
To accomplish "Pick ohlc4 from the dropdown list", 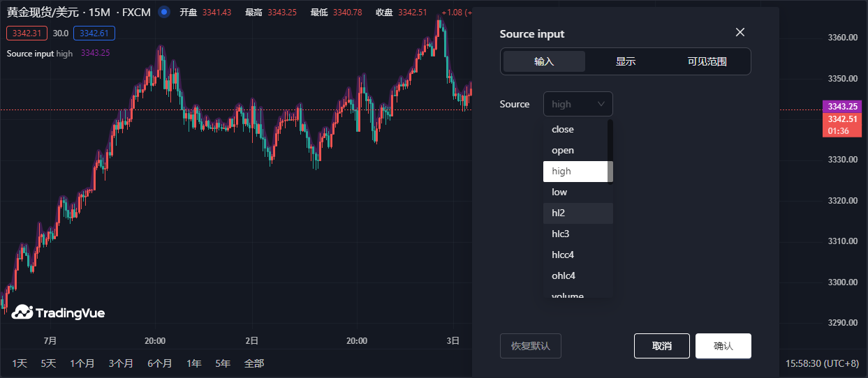I will [x=564, y=275].
